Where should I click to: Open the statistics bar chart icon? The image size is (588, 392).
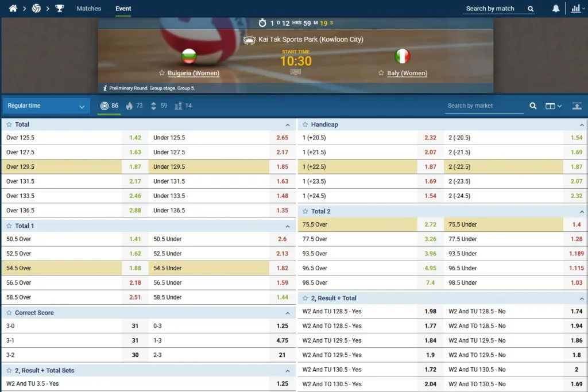coord(575,9)
